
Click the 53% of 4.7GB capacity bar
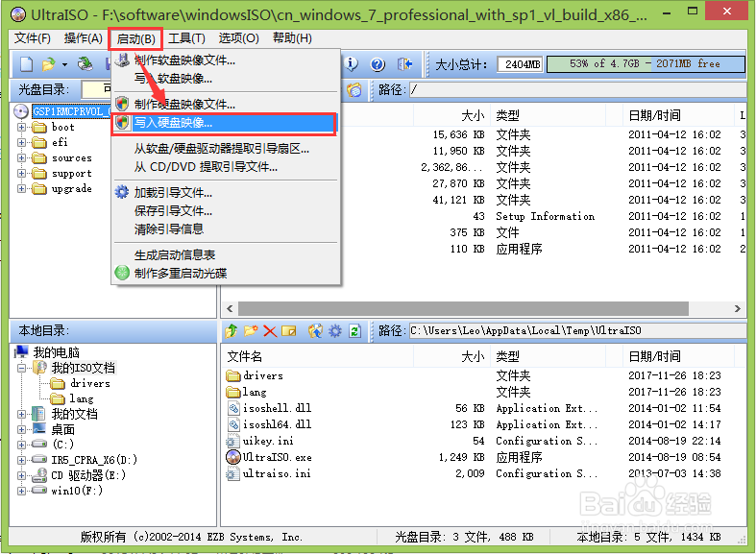[646, 64]
